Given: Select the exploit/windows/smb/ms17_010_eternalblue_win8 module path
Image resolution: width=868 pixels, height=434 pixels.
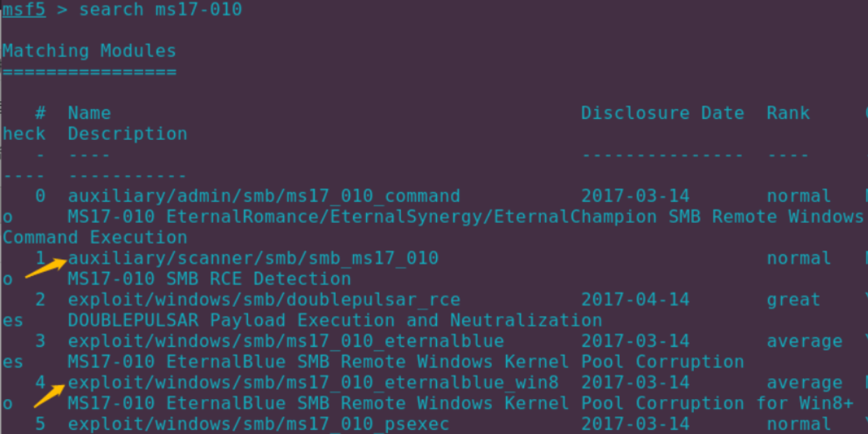Looking at the screenshot, I should 313,383.
